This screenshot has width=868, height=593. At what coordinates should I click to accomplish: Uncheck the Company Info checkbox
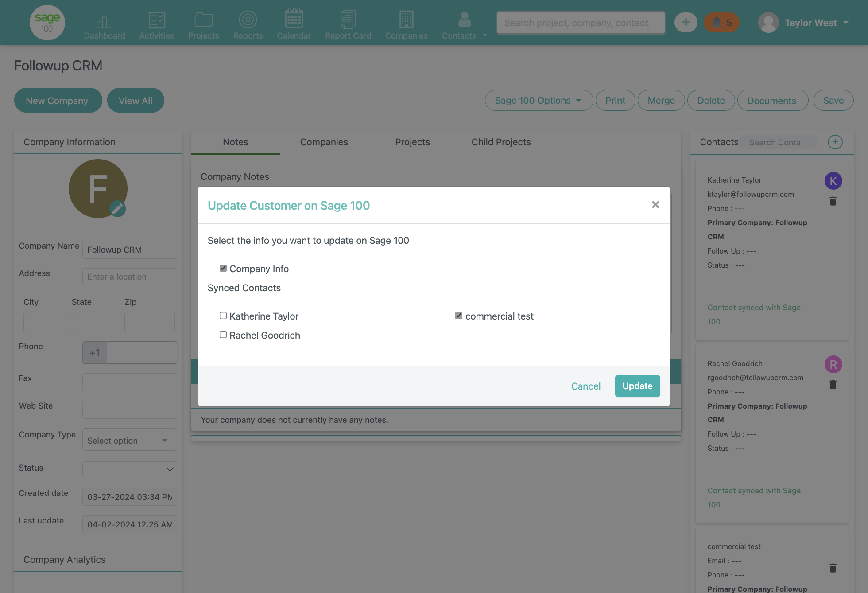[x=223, y=268]
